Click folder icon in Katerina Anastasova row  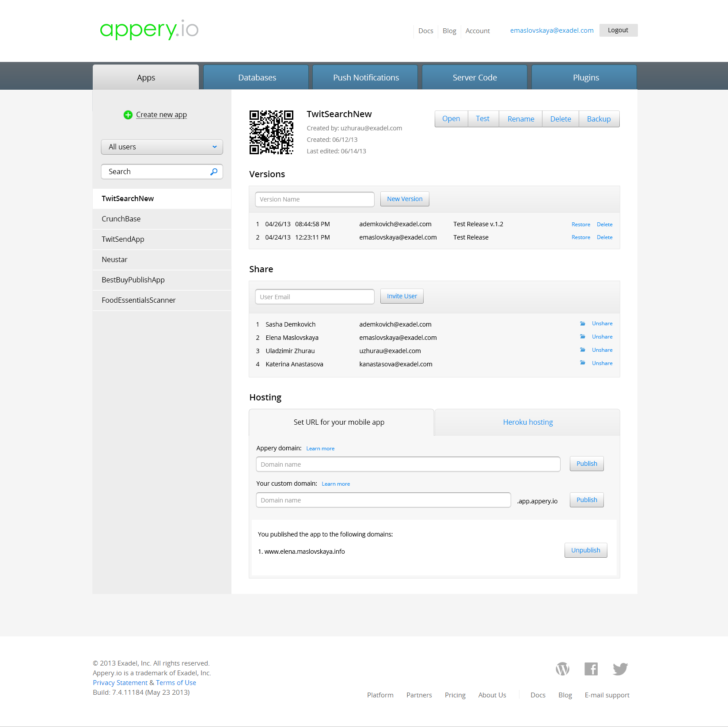583,363
